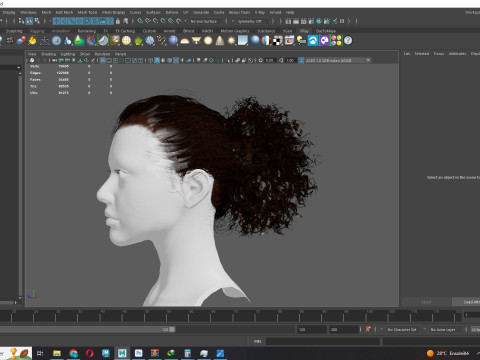Viewport: 480px width, 360px height.
Task: Click the glowing sphere light shelf icon
Action: pyautogui.click(x=208, y=41)
